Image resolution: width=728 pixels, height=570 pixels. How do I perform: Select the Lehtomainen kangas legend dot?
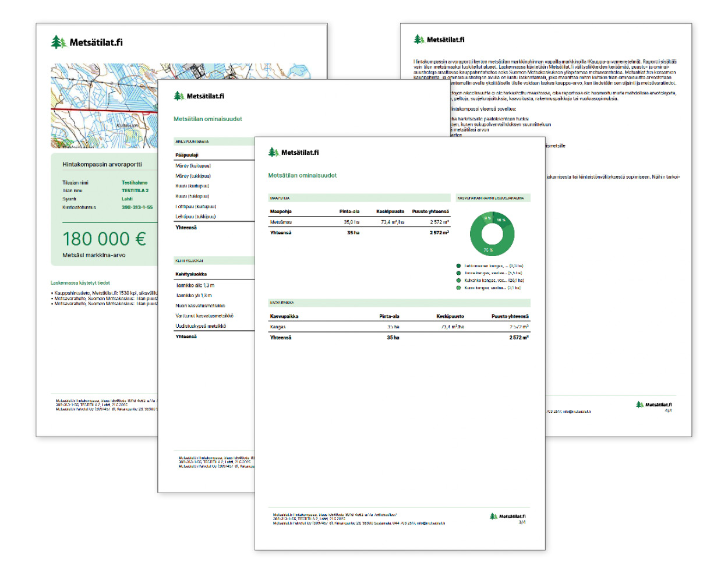(459, 265)
